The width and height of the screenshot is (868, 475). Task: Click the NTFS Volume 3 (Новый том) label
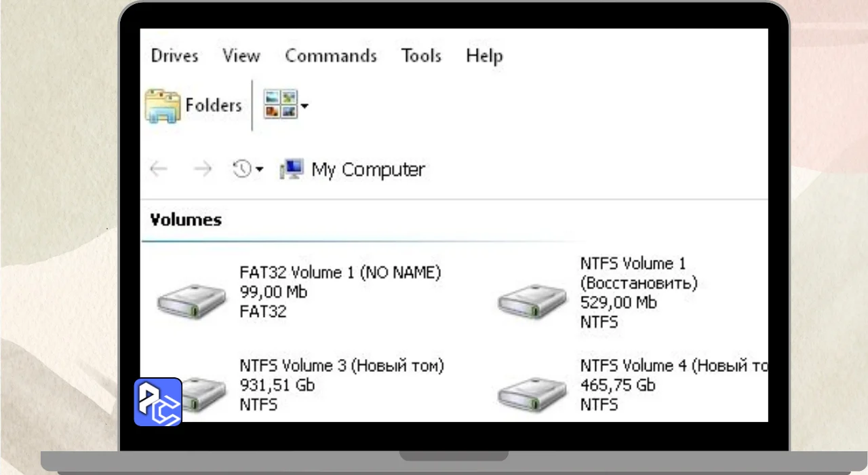tap(342, 366)
